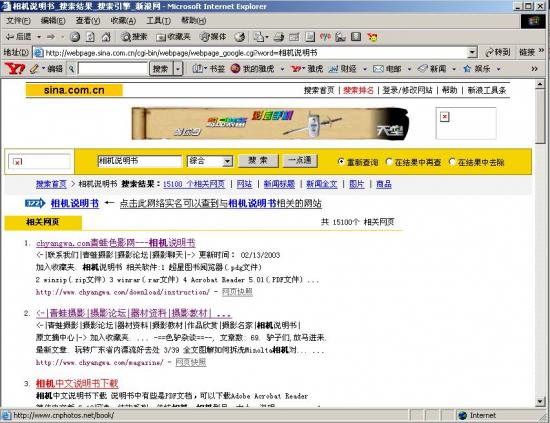
Task: Click the 一点通 button
Action: tap(300, 161)
